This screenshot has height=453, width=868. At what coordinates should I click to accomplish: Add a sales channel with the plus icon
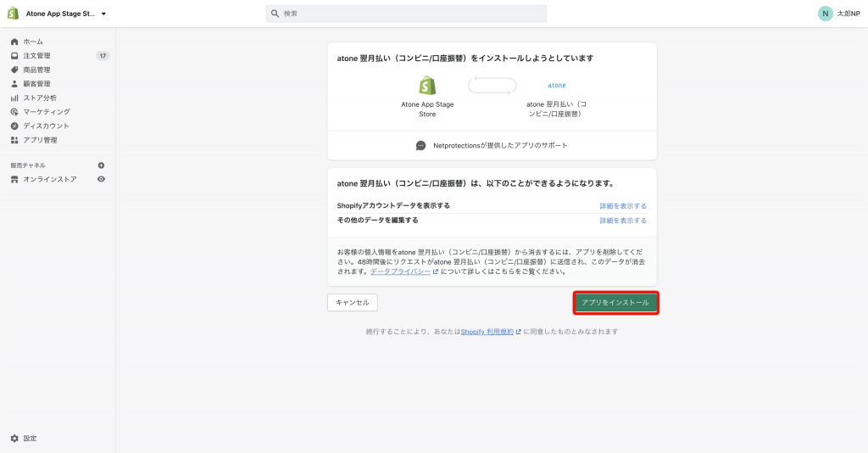click(x=102, y=165)
